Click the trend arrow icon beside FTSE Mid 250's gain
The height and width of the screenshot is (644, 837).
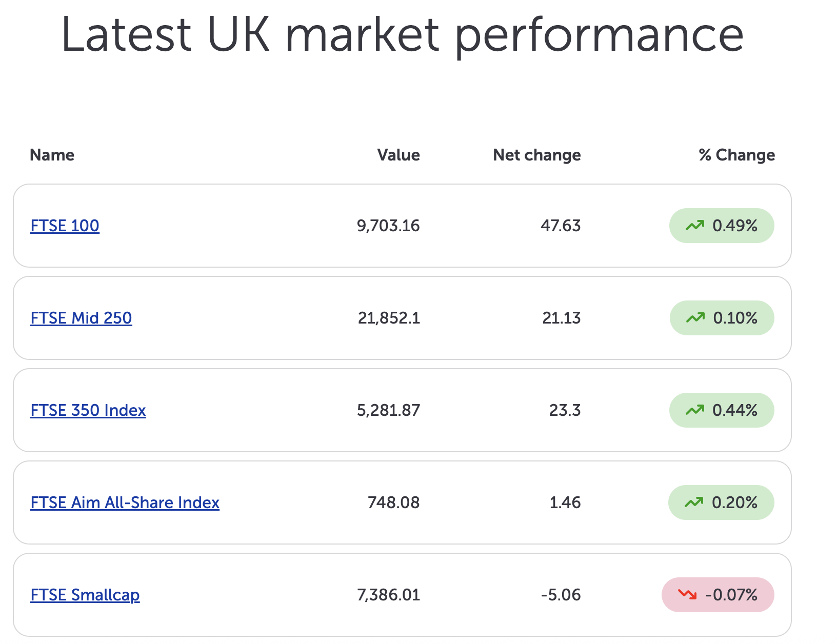click(696, 318)
